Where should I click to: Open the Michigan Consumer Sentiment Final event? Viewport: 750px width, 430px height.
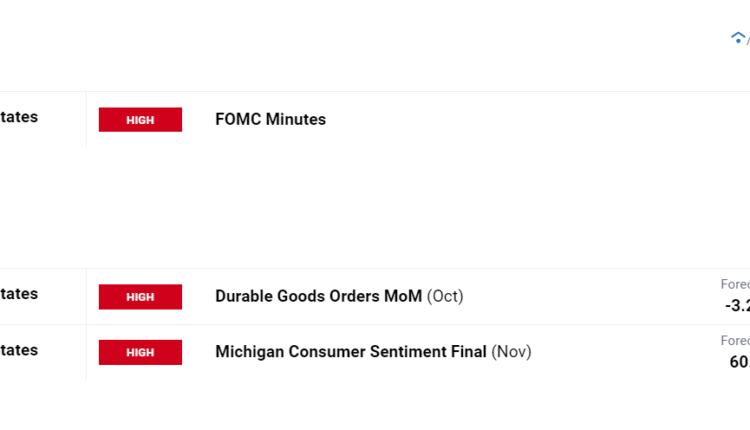351,352
